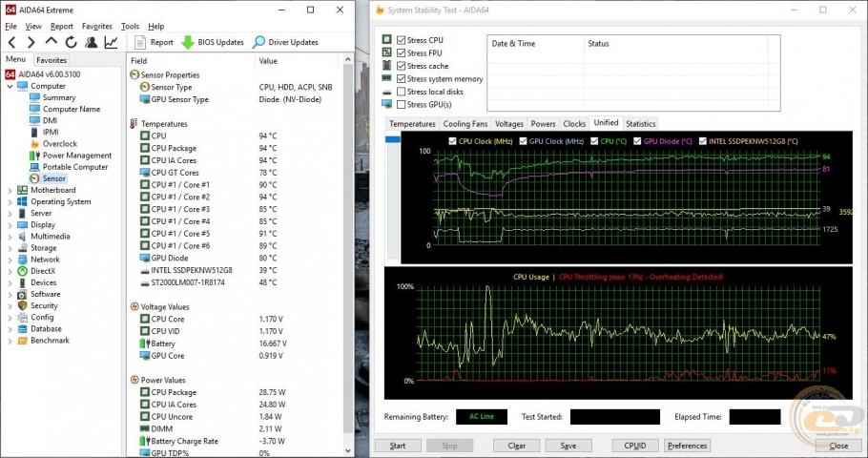Open the user favorites person icon in toolbar
The height and width of the screenshot is (458, 868).
click(x=92, y=42)
